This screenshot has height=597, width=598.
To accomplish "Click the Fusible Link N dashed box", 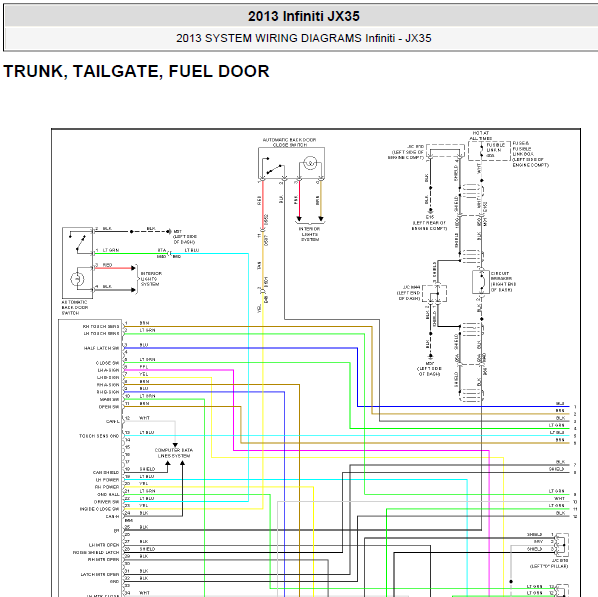I will tap(489, 151).
